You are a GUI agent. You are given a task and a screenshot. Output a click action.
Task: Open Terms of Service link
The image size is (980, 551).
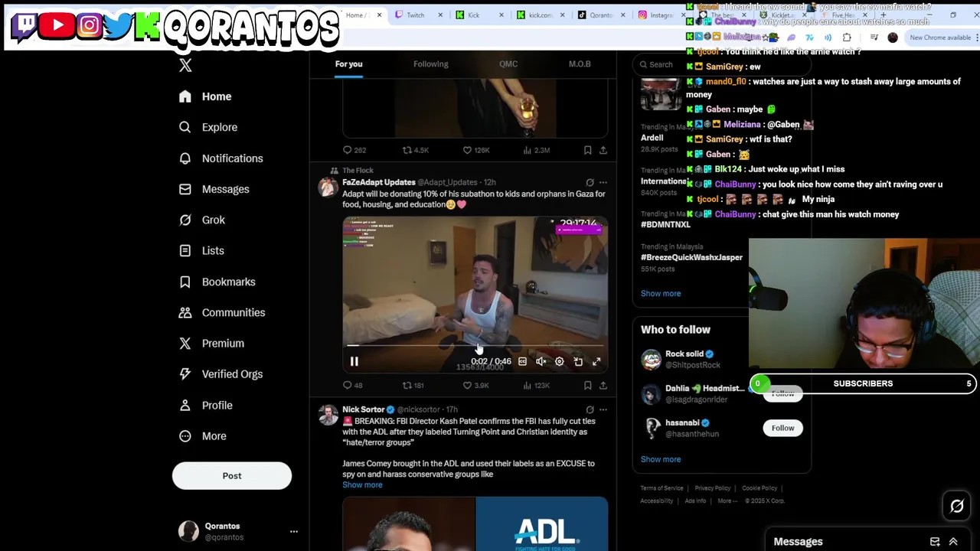[x=661, y=488]
